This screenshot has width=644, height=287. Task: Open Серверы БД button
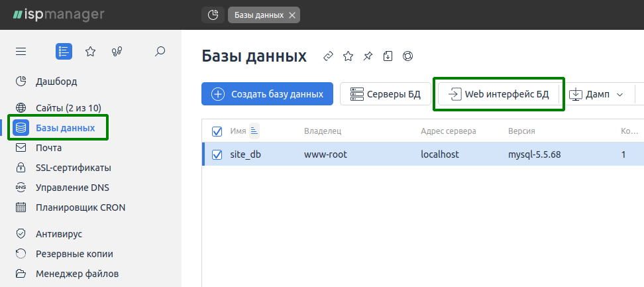click(x=385, y=94)
